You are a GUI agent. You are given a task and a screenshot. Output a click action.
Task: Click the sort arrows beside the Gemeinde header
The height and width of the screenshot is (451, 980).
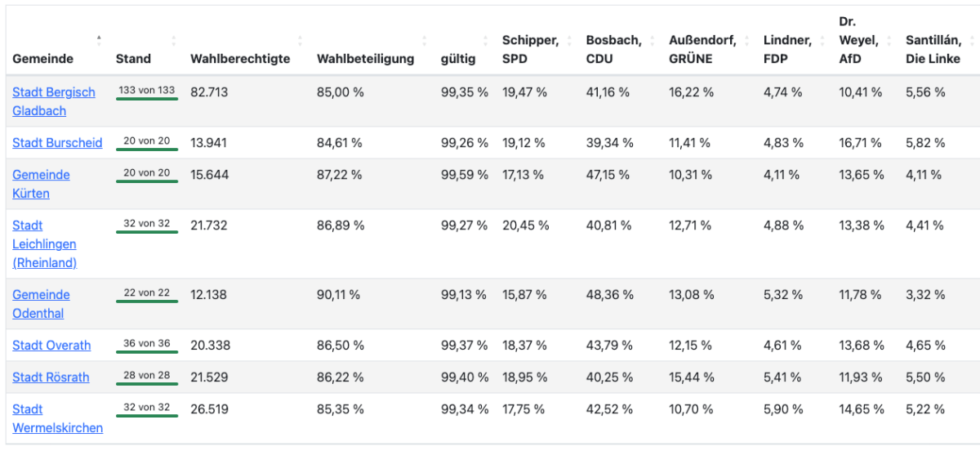pyautogui.click(x=99, y=39)
